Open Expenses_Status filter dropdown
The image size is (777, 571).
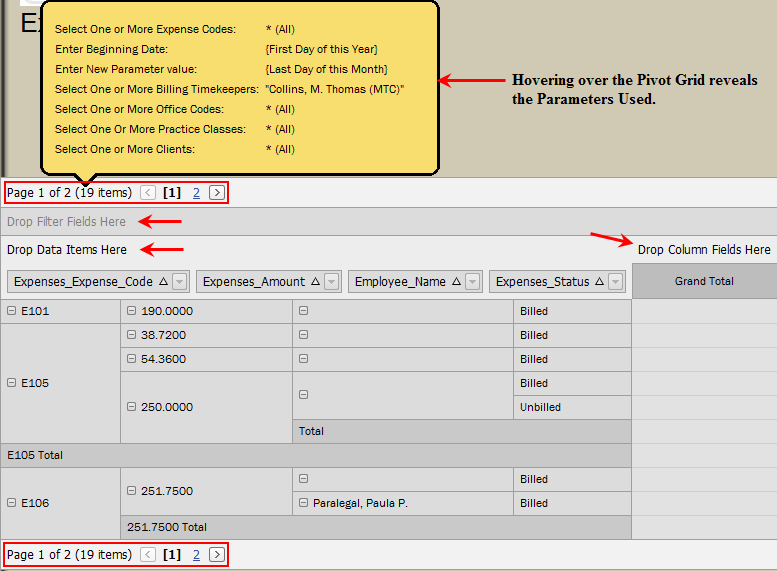click(615, 282)
